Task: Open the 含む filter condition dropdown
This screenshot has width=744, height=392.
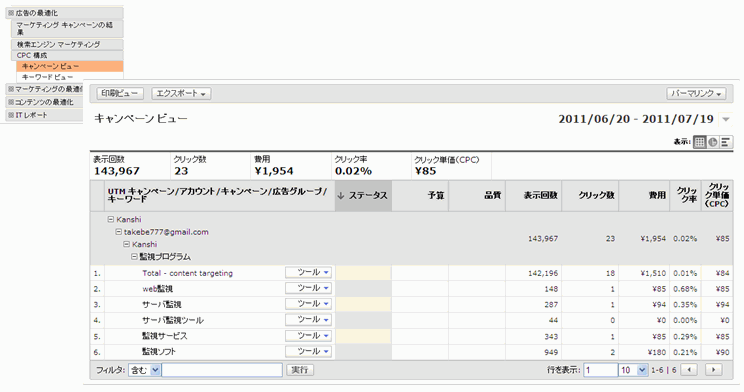Action: coord(144,370)
